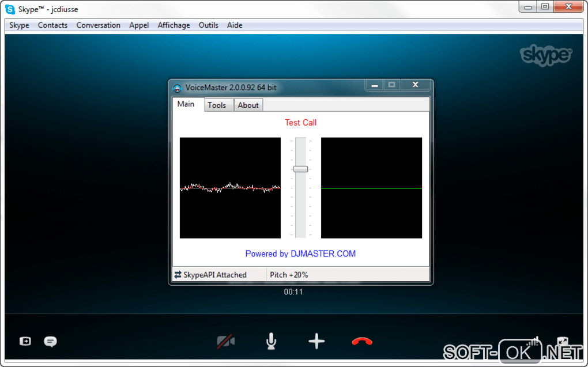Click the pitch slider handle
588x367 pixels.
(x=300, y=169)
